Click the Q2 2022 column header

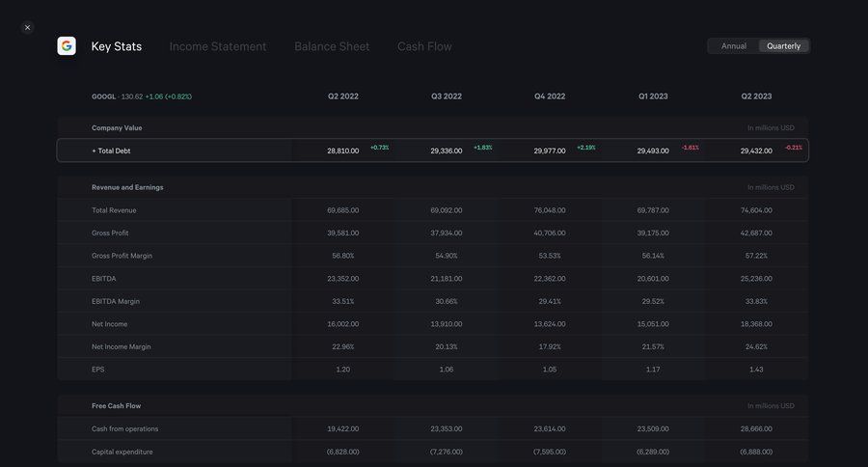(342, 96)
